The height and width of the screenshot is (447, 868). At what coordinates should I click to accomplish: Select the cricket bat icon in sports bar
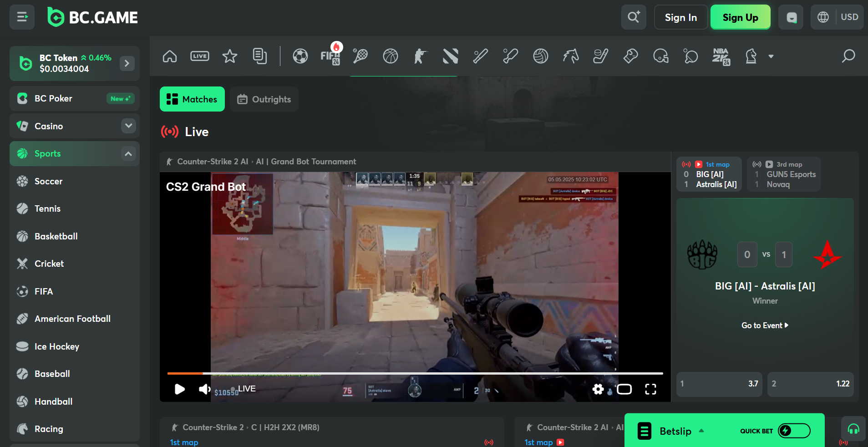pos(511,56)
